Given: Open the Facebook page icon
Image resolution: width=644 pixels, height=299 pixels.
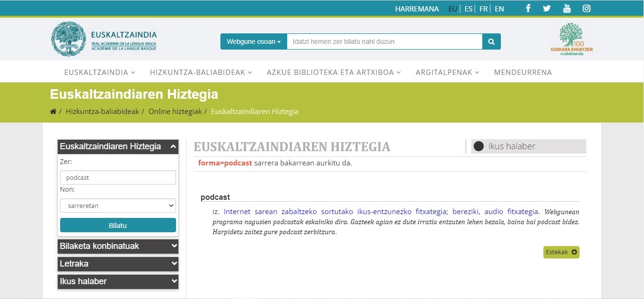Looking at the screenshot, I should (x=528, y=9).
